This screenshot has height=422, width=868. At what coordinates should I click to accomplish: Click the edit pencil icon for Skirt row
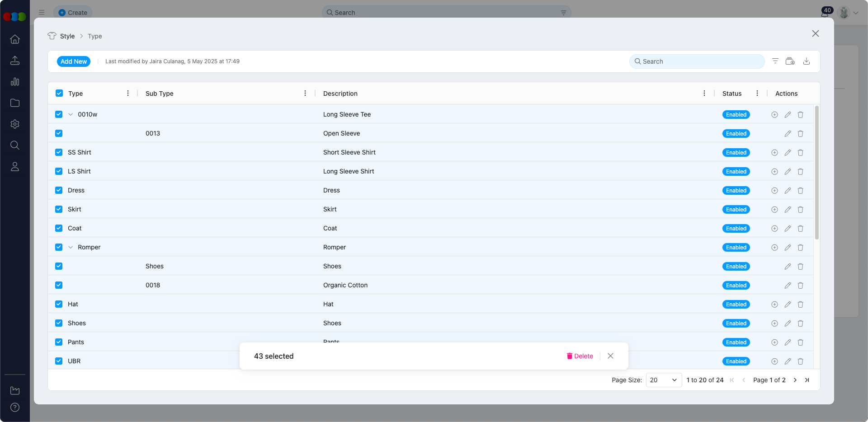(788, 210)
